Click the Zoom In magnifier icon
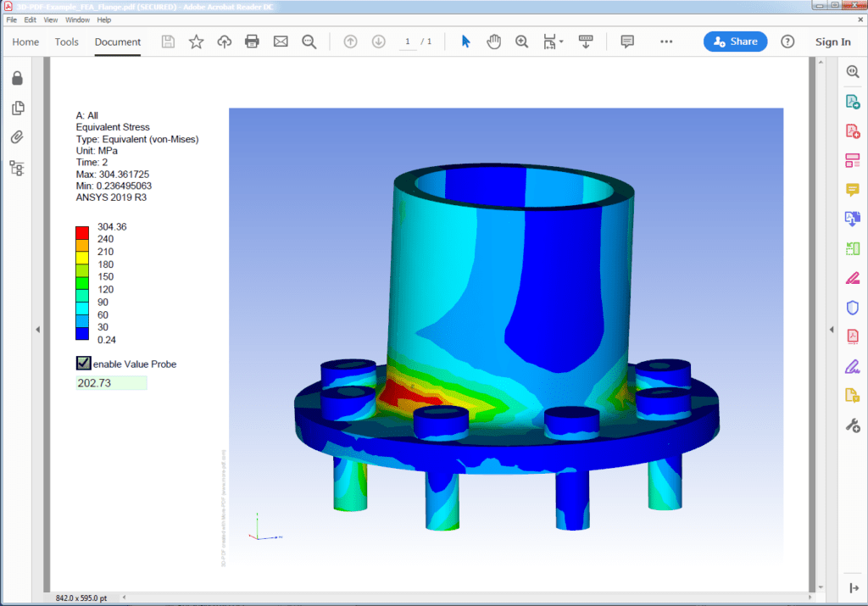Viewport: 868px width, 606px height. point(520,41)
